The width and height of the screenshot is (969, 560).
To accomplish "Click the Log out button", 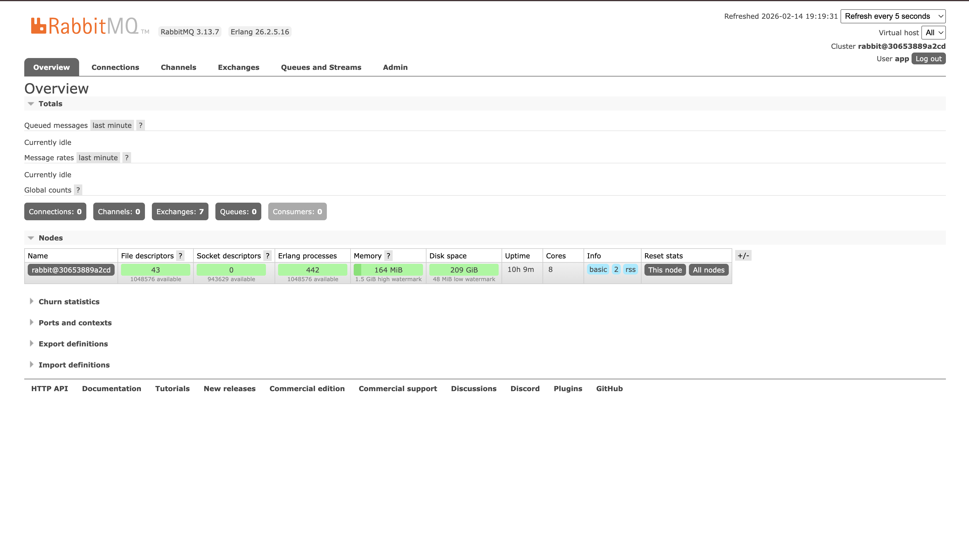I will [x=928, y=59].
